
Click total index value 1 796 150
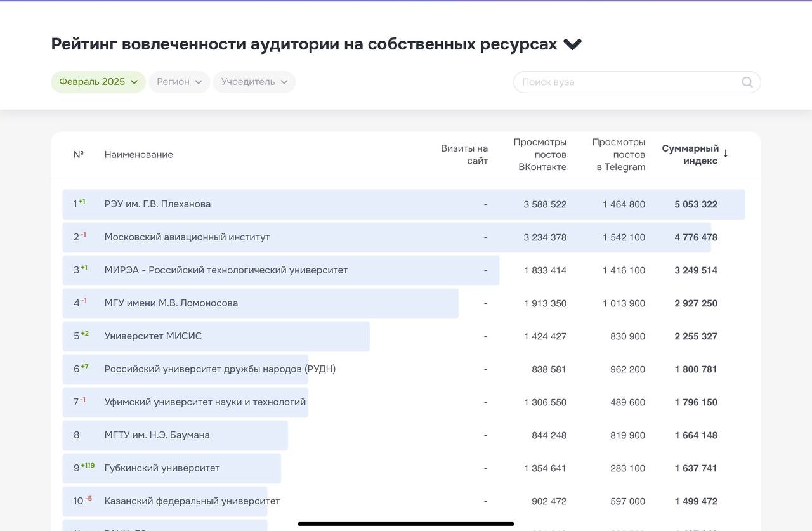click(x=696, y=402)
